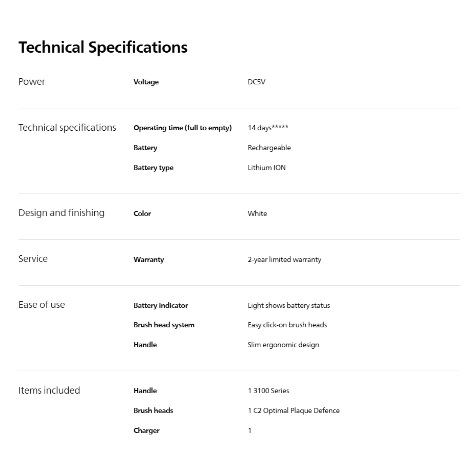Select the Voltage spec label
476x476 pixels.
click(x=146, y=82)
